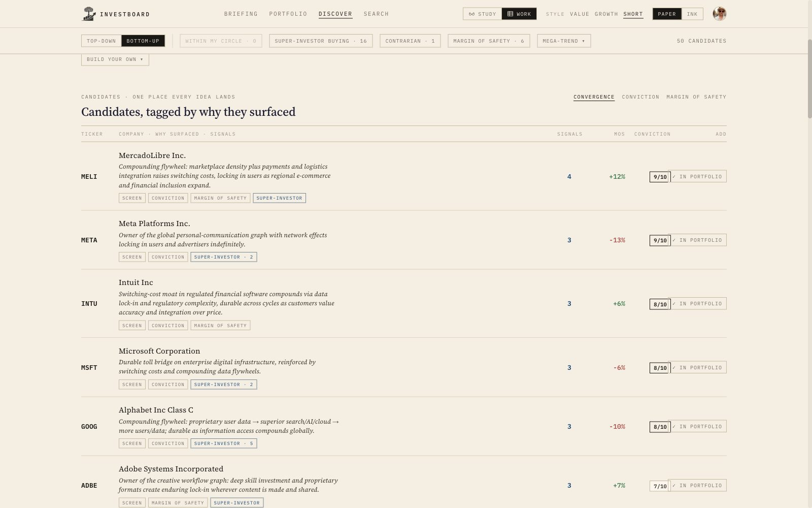Click INTU Margin of Safety tag
The image size is (812, 508).
220,326
